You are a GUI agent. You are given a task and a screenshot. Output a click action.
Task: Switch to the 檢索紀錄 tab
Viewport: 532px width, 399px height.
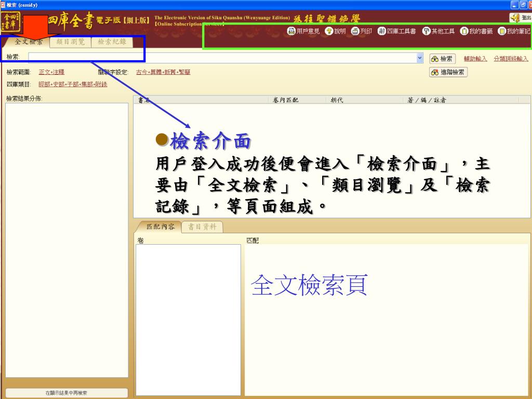112,42
